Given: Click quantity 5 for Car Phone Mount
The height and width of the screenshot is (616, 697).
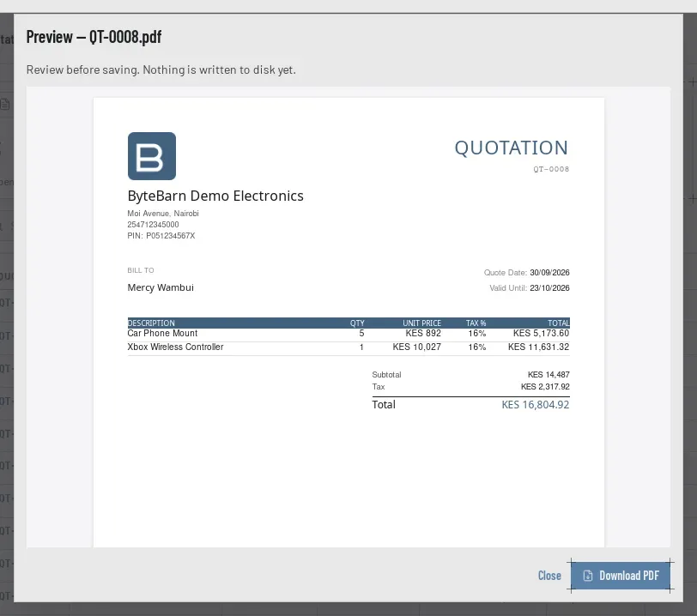Looking at the screenshot, I should (362, 334).
